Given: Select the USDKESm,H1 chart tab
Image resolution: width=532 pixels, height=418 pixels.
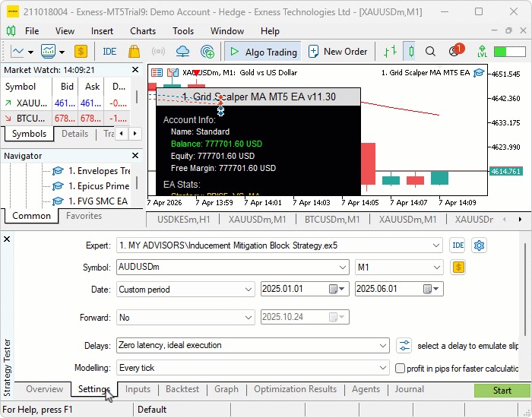Looking at the screenshot, I should tap(184, 220).
